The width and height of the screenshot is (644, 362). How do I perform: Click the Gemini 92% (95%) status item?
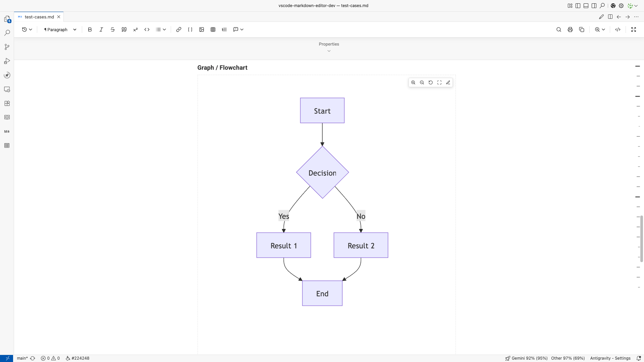(526, 358)
